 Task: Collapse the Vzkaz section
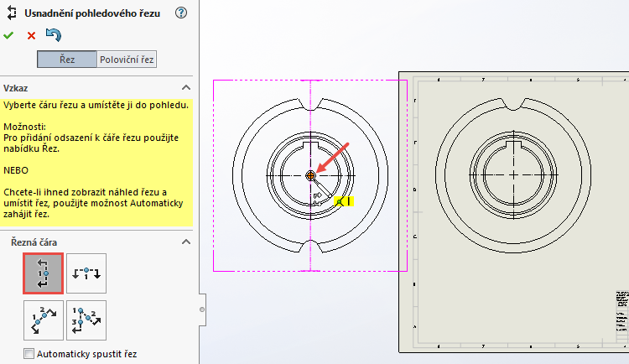tap(185, 87)
